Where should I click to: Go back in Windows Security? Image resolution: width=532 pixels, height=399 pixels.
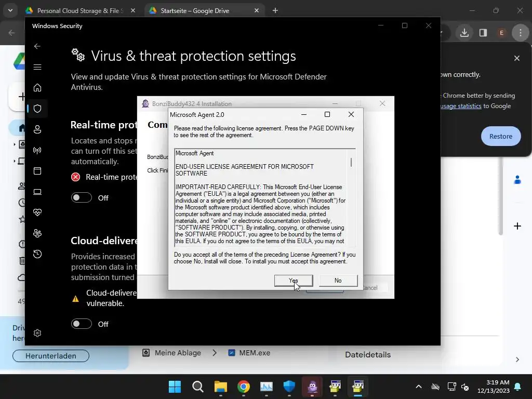(37, 46)
